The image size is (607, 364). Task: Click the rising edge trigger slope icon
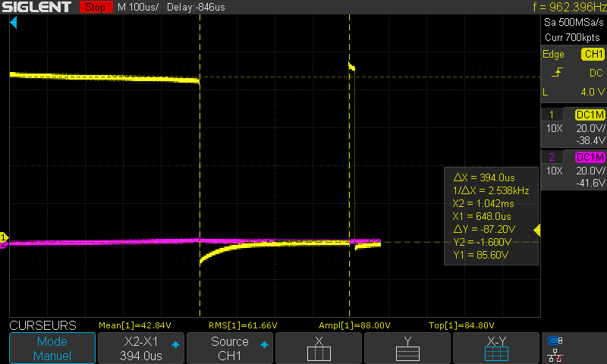coord(558,73)
